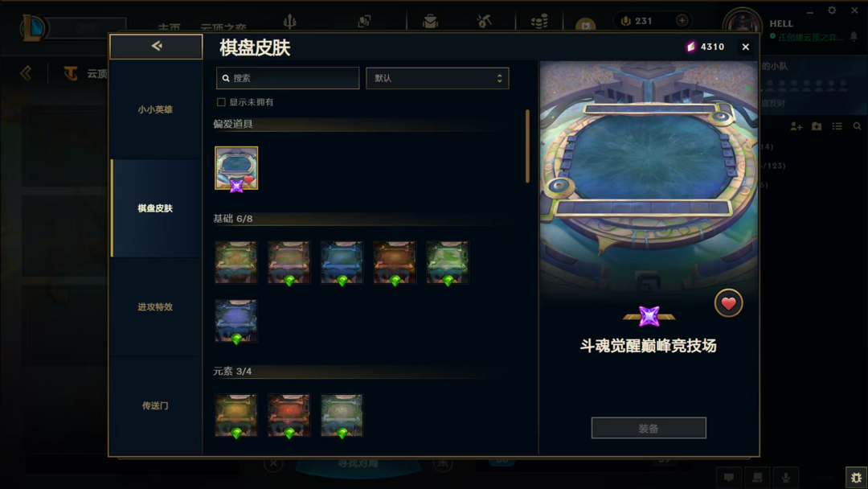Image resolution: width=868 pixels, height=489 pixels.
Task: Select the blue arena skin in the 基础 section
Action: (x=342, y=262)
